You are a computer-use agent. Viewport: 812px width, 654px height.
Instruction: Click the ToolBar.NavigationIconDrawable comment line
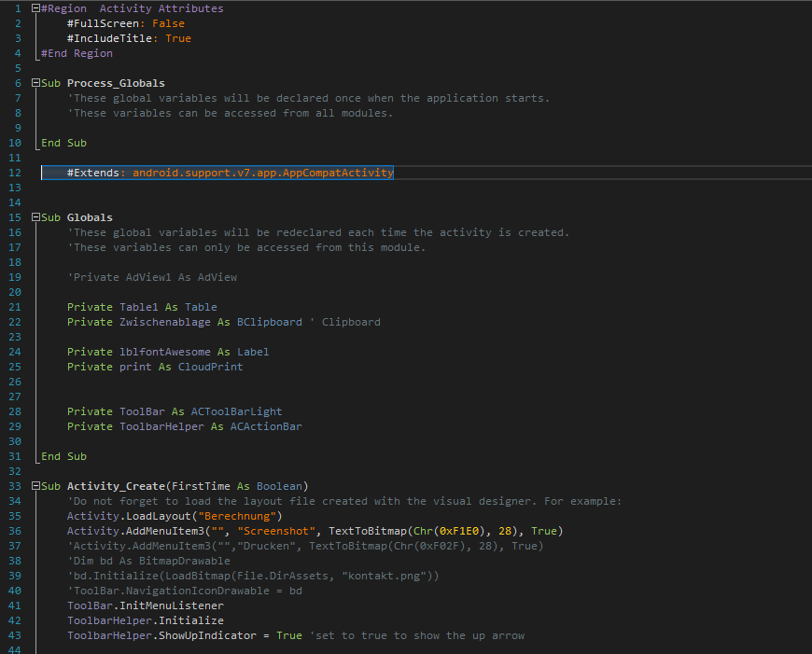click(185, 591)
